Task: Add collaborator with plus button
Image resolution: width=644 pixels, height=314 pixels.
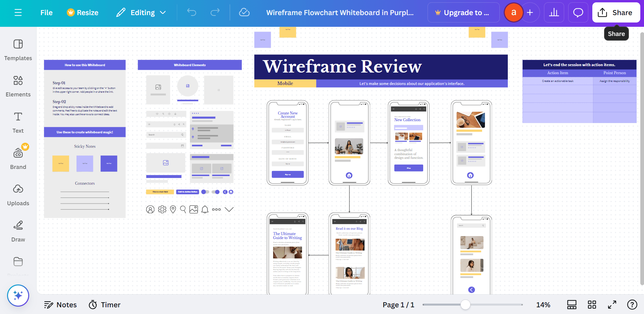Action: pyautogui.click(x=530, y=13)
